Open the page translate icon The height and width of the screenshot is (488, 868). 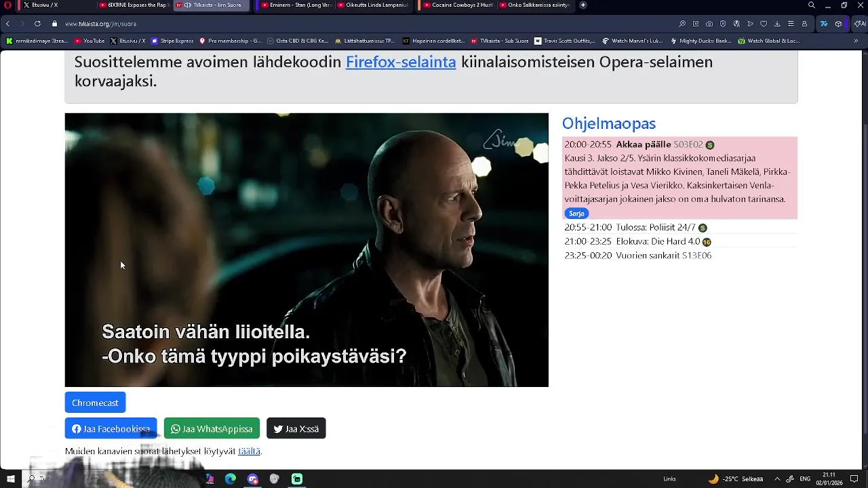(x=736, y=24)
